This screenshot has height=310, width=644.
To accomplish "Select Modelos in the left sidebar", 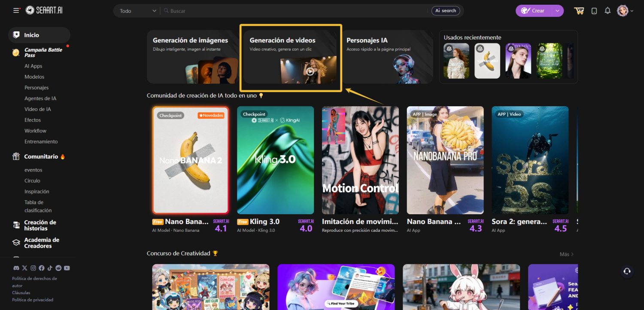I will point(34,77).
